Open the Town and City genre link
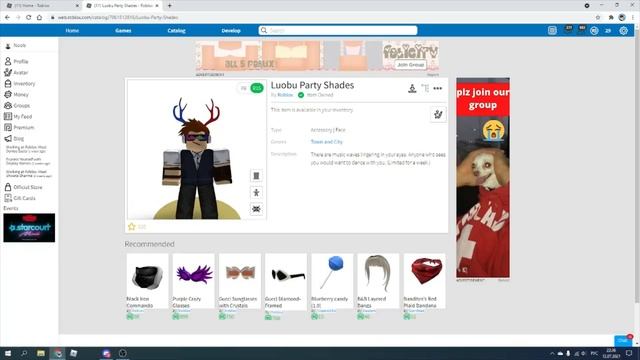The image size is (640, 360). click(327, 142)
